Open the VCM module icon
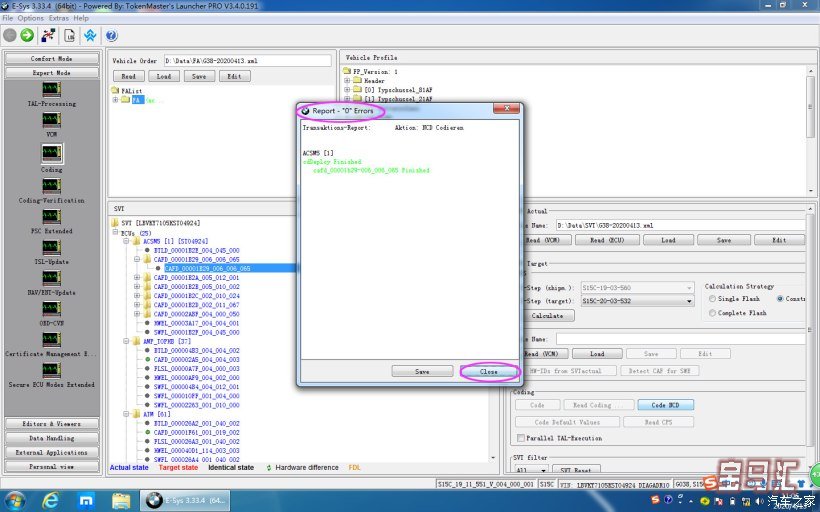Image resolution: width=820 pixels, height=512 pixels. coord(51,120)
